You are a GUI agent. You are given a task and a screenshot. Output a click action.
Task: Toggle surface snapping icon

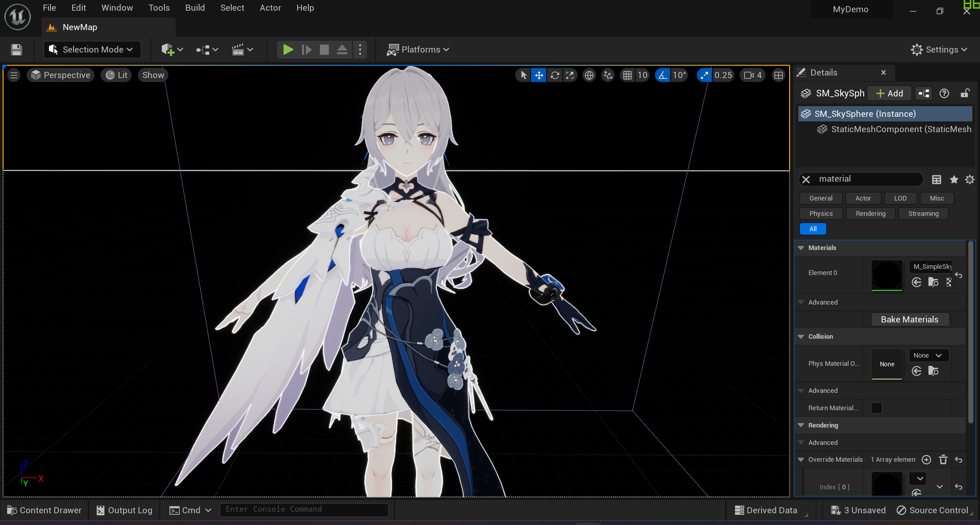click(608, 75)
